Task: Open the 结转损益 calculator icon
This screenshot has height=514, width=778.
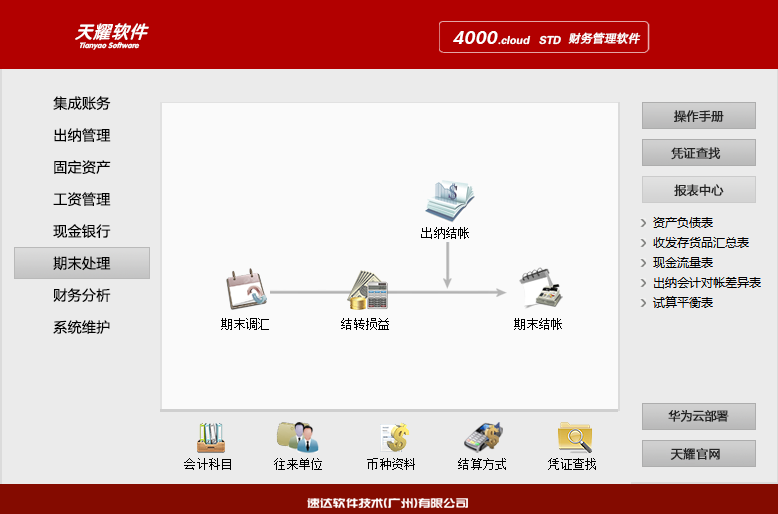Action: [x=368, y=290]
